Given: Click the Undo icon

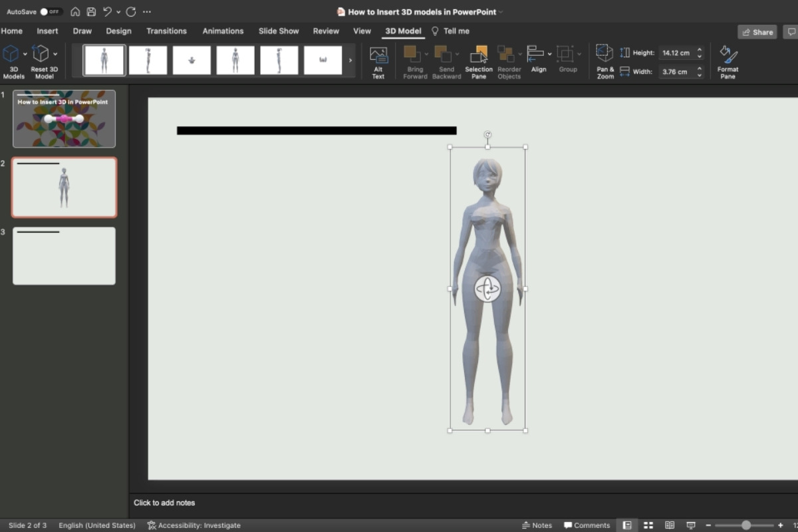Looking at the screenshot, I should tap(106, 11).
